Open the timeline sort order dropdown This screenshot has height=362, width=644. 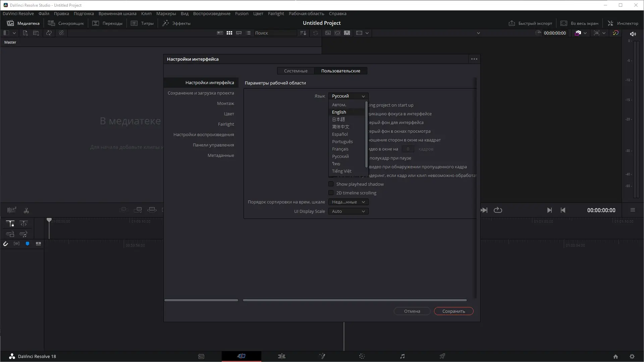tap(348, 202)
